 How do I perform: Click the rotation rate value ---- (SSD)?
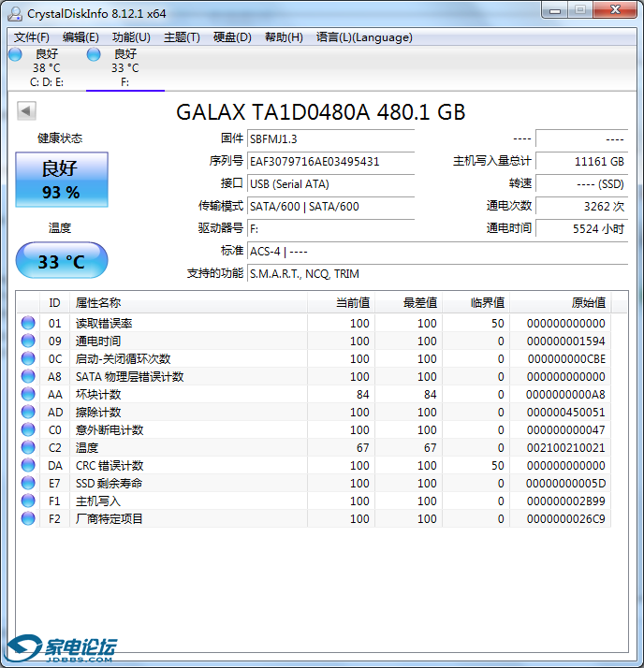[x=582, y=184]
